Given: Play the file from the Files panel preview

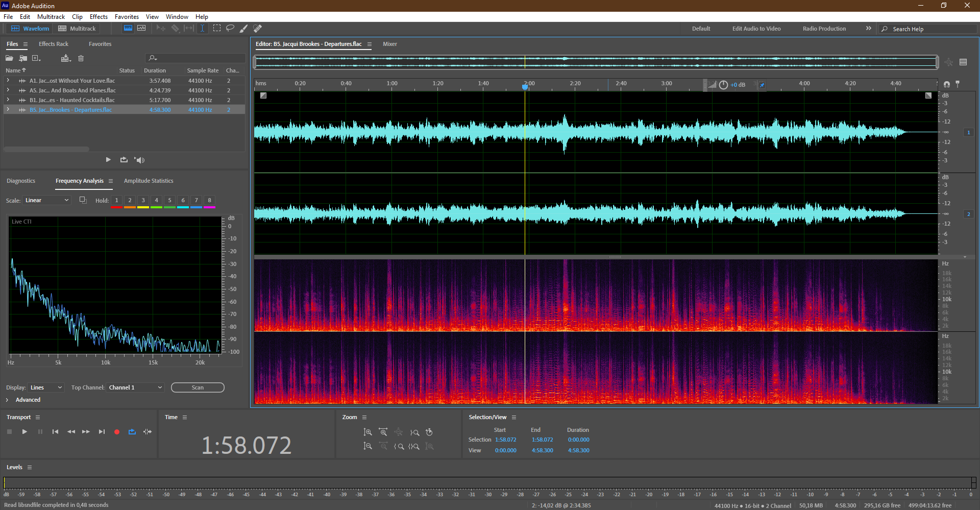Looking at the screenshot, I should pos(108,160).
